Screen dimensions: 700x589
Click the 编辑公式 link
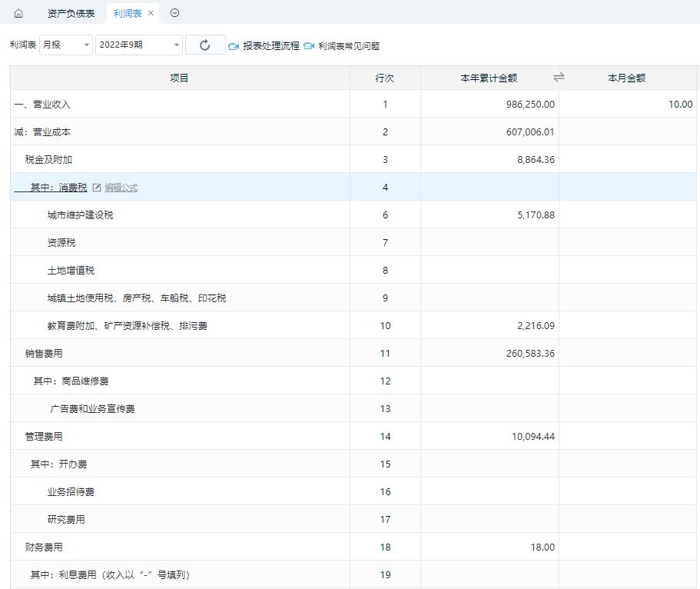(x=121, y=188)
